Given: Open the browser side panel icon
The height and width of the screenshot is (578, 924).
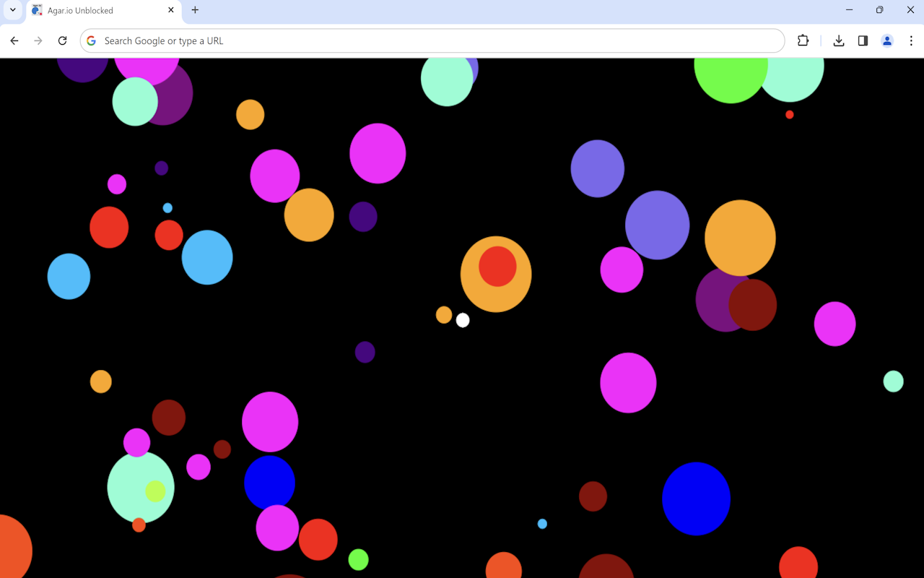Looking at the screenshot, I should [862, 40].
